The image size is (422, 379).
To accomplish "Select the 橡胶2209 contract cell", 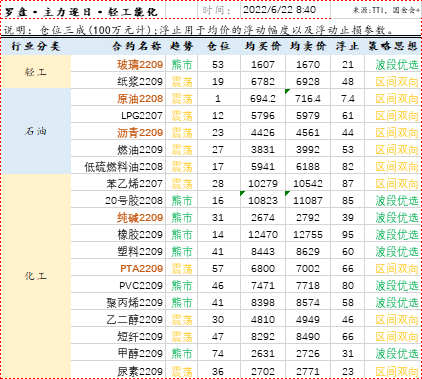I will (118, 234).
